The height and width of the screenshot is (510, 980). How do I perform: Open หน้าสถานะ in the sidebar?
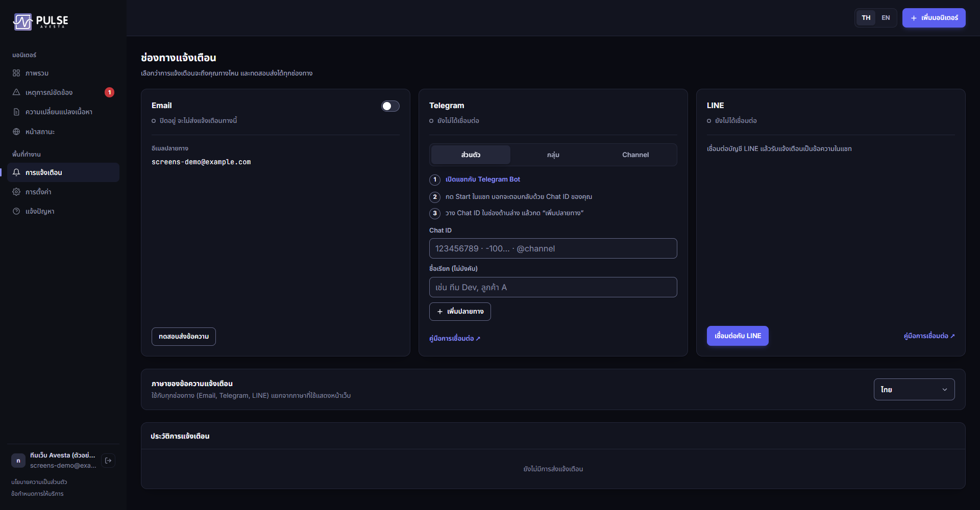[x=63, y=132]
